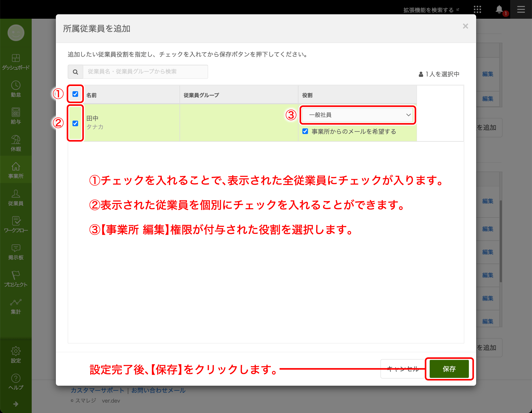The image size is (532, 413).
Task: Click the 保存 save button
Action: pyautogui.click(x=449, y=369)
